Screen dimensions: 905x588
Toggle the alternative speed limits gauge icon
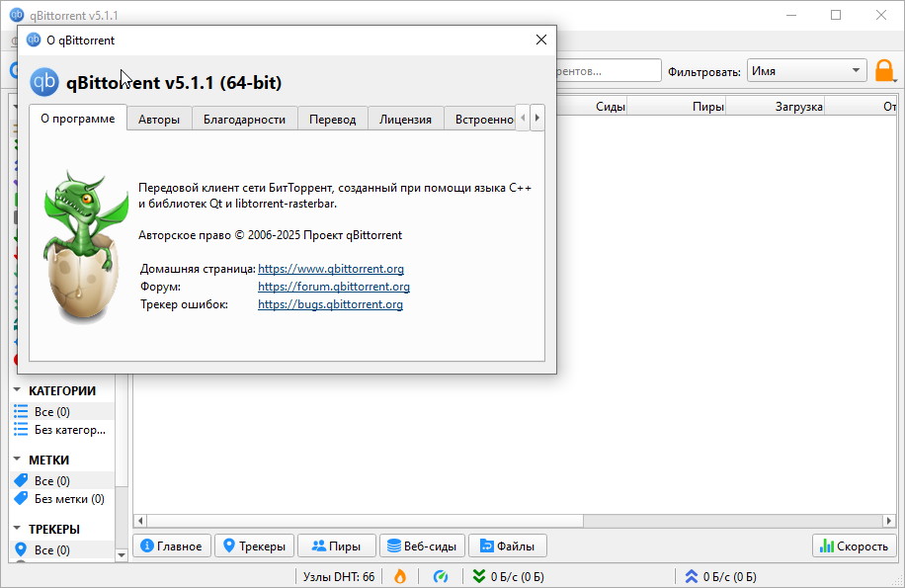tap(441, 576)
